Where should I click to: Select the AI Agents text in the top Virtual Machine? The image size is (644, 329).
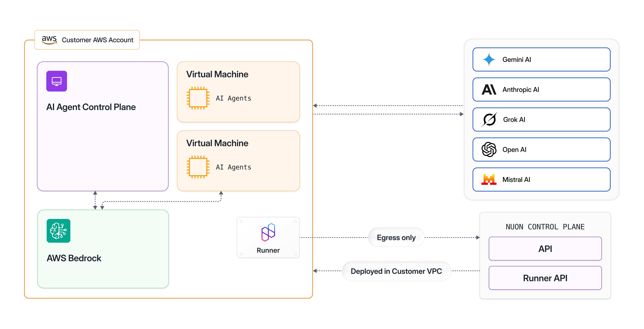point(233,98)
